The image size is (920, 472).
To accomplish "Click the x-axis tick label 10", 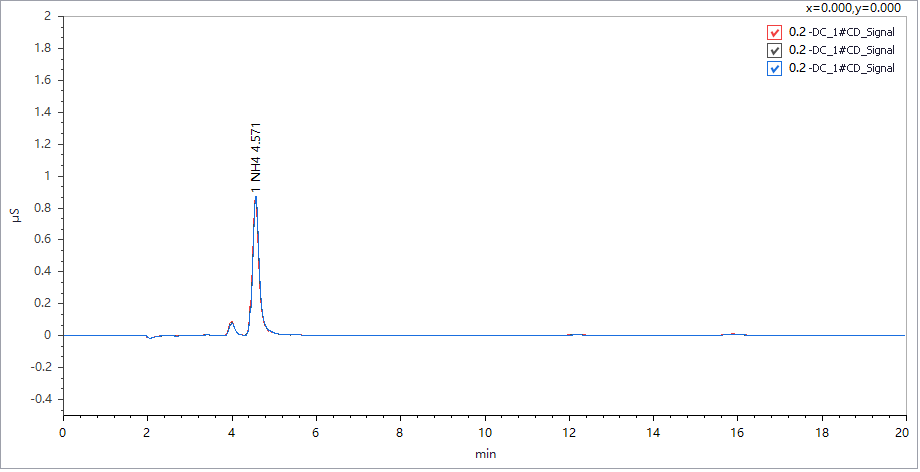I will click(485, 433).
